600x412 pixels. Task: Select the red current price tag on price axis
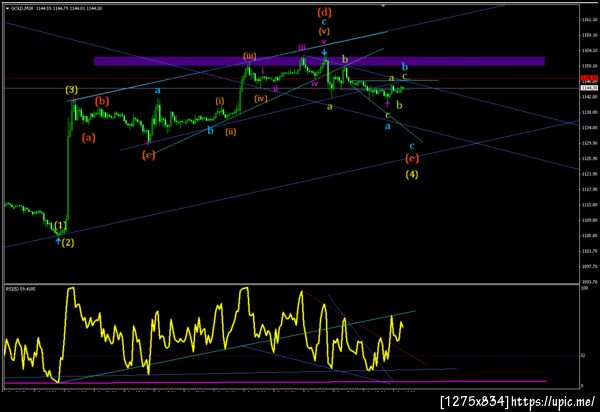pos(589,78)
